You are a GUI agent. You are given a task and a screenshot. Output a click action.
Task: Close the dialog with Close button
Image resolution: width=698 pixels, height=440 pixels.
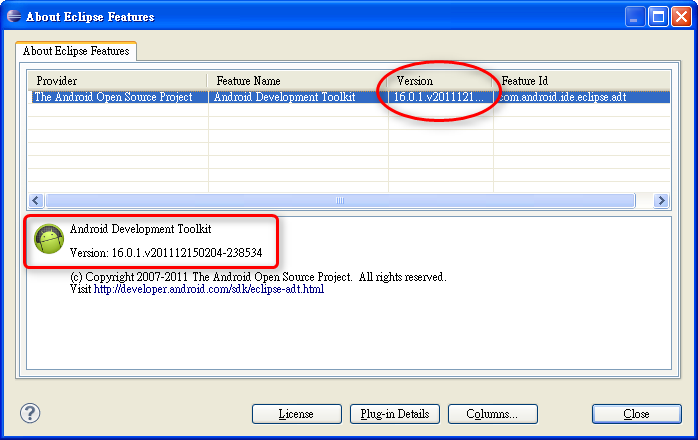point(637,414)
